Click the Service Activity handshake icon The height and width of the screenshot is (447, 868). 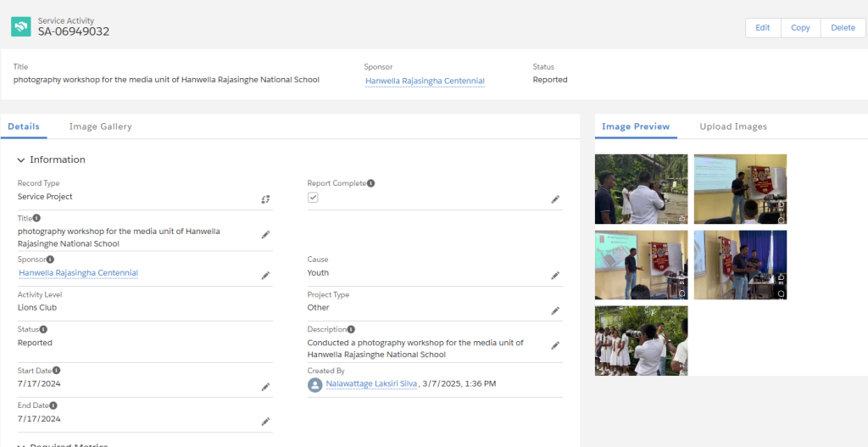pos(21,26)
